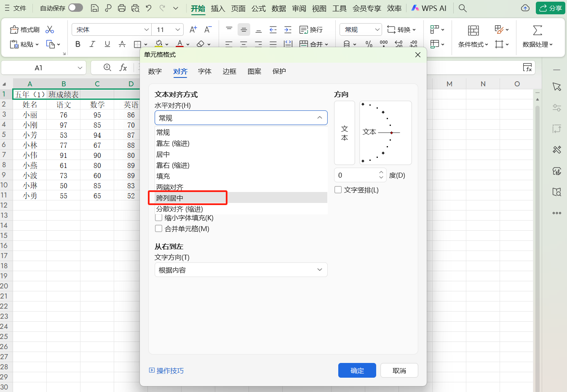Viewport: 567px width, 392px height.
Task: Open the 插入 Insert ribbon tab
Action: pos(218,8)
